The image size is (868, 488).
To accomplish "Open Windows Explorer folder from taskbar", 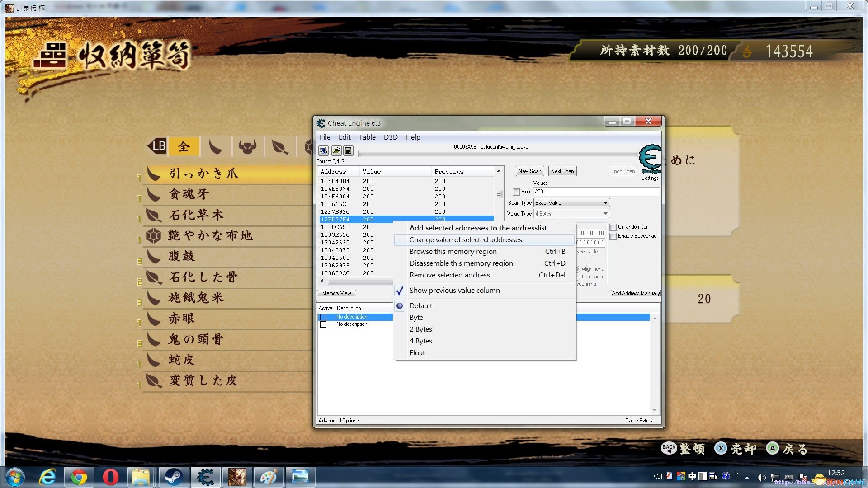I will 141,477.
